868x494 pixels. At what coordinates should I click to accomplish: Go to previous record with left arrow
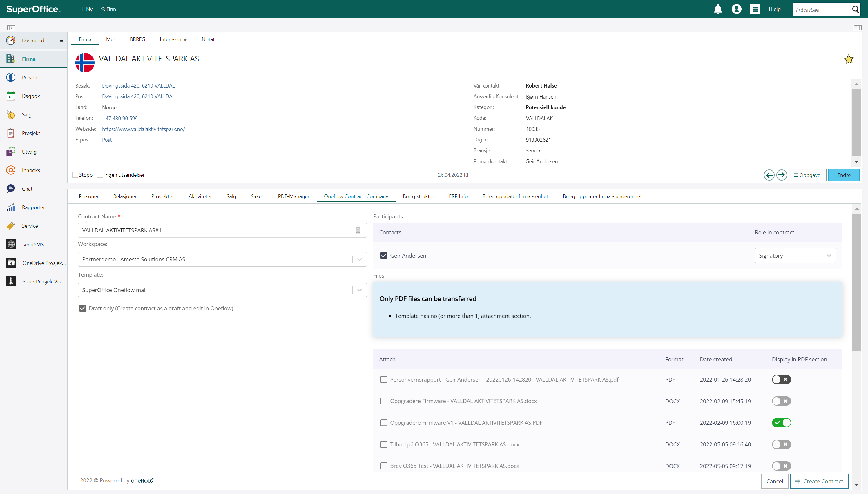[x=769, y=175]
